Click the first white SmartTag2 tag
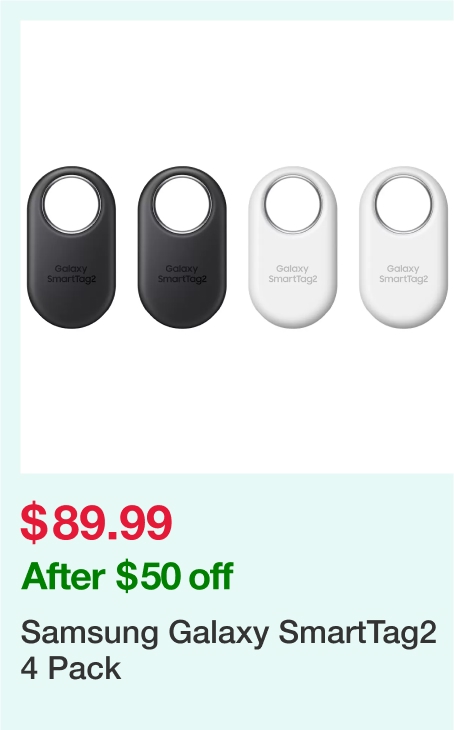Screen dimensions: 454x730 tap(292, 247)
